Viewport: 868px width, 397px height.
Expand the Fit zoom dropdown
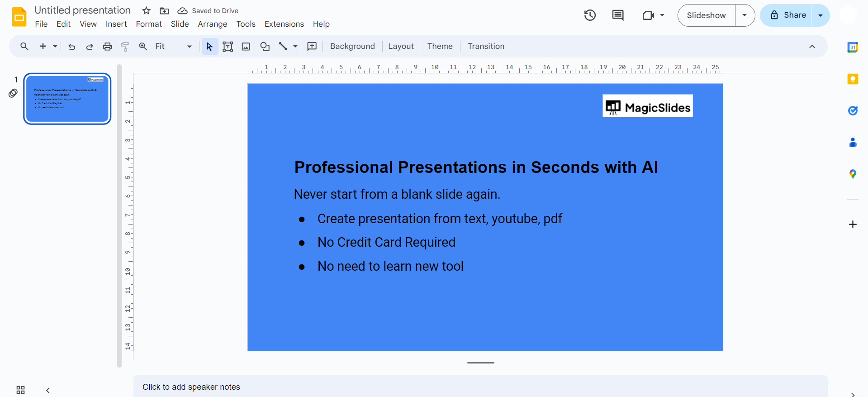point(189,46)
